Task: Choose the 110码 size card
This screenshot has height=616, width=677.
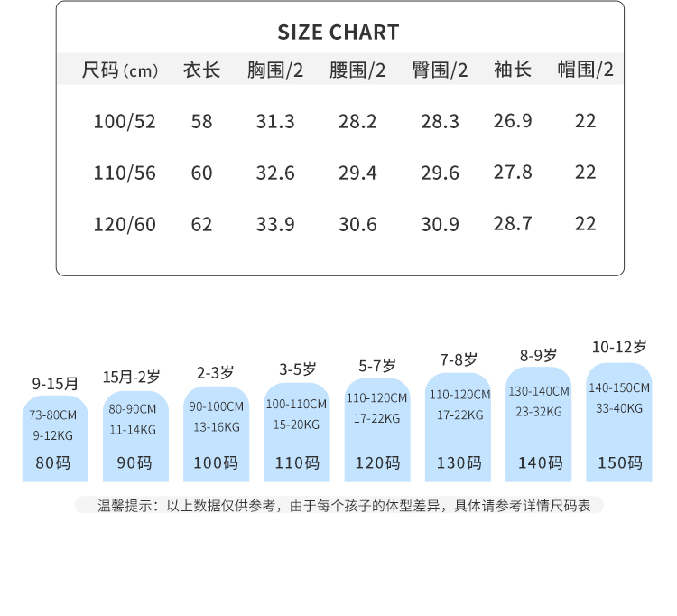Action: (x=297, y=432)
